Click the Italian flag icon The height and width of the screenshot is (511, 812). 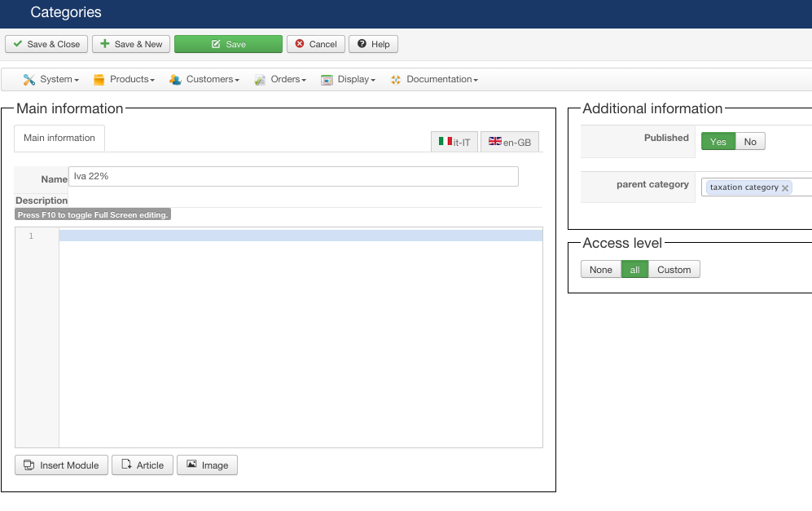click(x=446, y=141)
